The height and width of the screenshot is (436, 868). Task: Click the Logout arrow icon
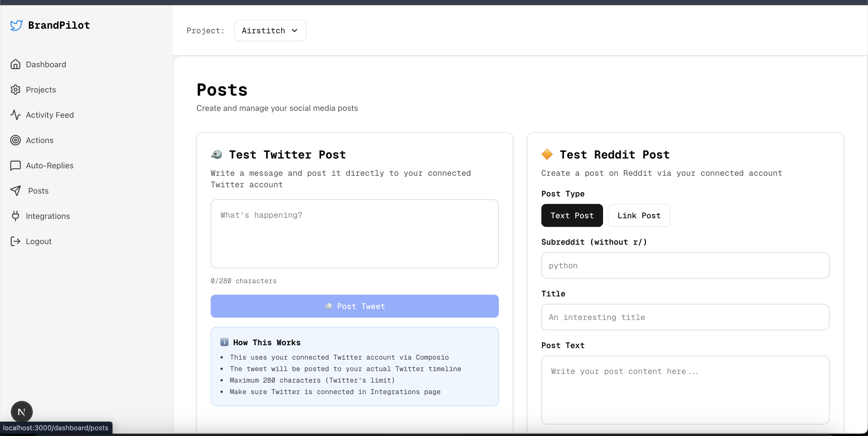[15, 241]
